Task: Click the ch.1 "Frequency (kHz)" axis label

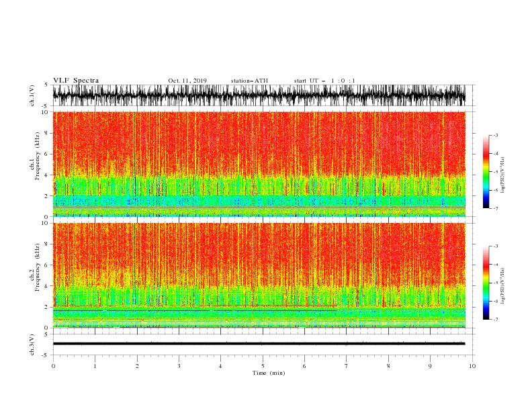Action: point(38,156)
